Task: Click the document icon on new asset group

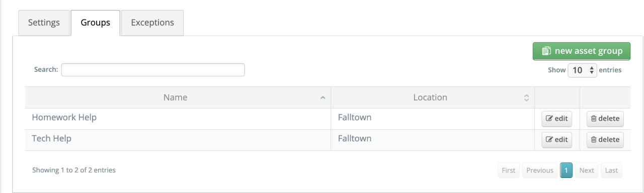Action: (546, 51)
